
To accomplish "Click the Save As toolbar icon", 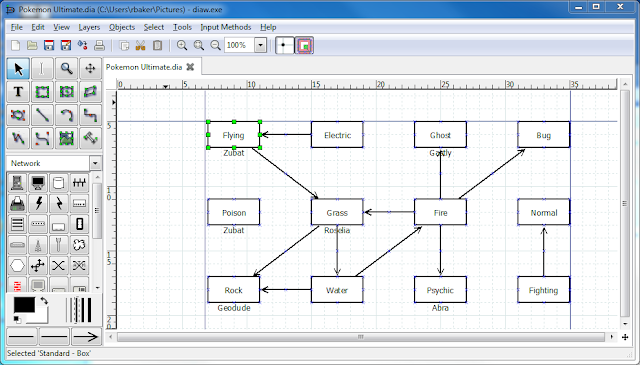I will click(66, 45).
